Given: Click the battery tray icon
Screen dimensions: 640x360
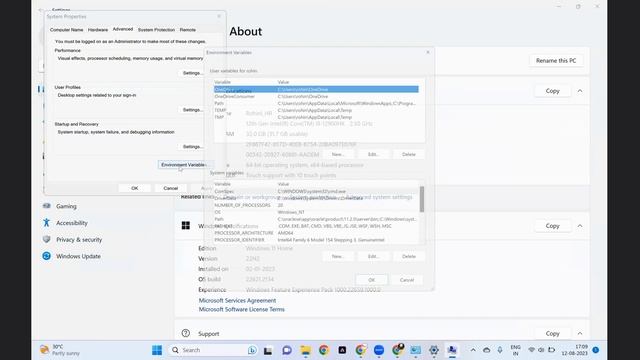Looking at the screenshot, I should pos(551,350).
